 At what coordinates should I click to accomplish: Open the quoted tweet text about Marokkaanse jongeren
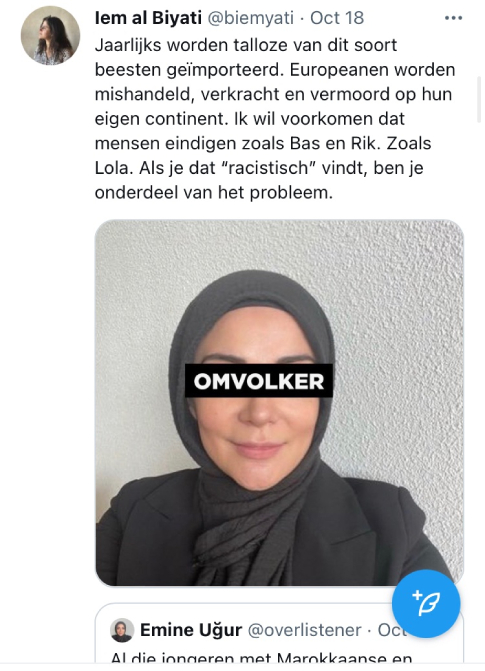(262, 658)
